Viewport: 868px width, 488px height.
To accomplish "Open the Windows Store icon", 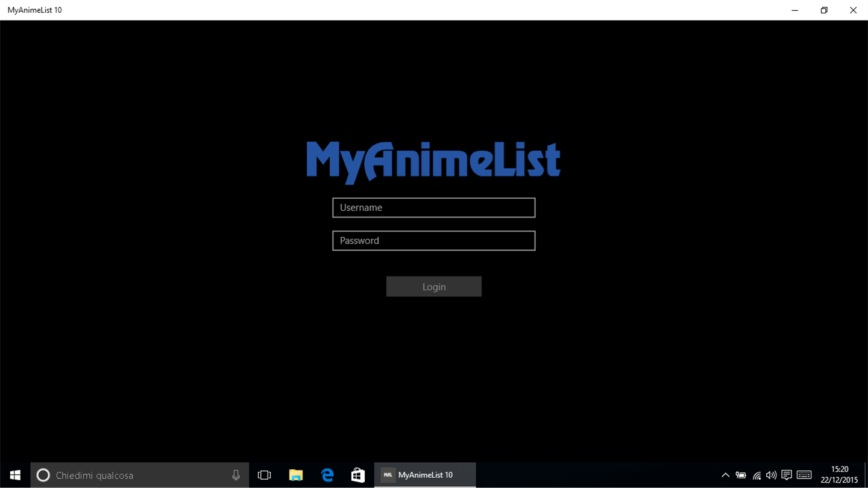I will pyautogui.click(x=358, y=475).
